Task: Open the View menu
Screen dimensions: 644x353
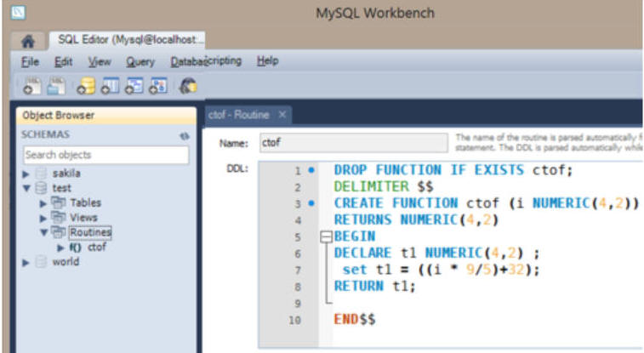Action: (100, 62)
